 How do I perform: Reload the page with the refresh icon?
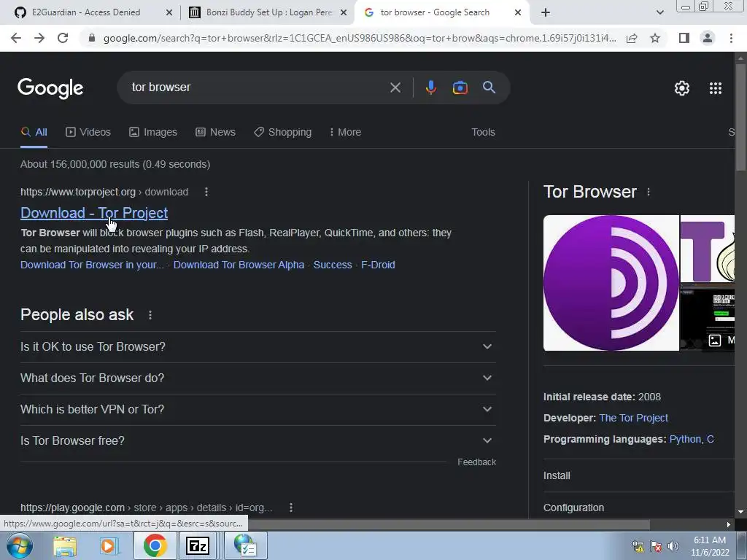pos(63,38)
